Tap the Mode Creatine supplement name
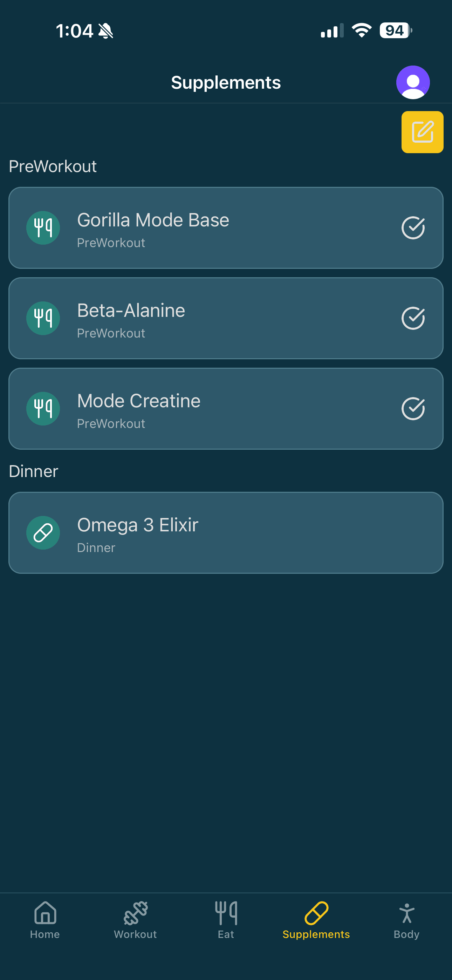Image resolution: width=452 pixels, height=980 pixels. (138, 401)
